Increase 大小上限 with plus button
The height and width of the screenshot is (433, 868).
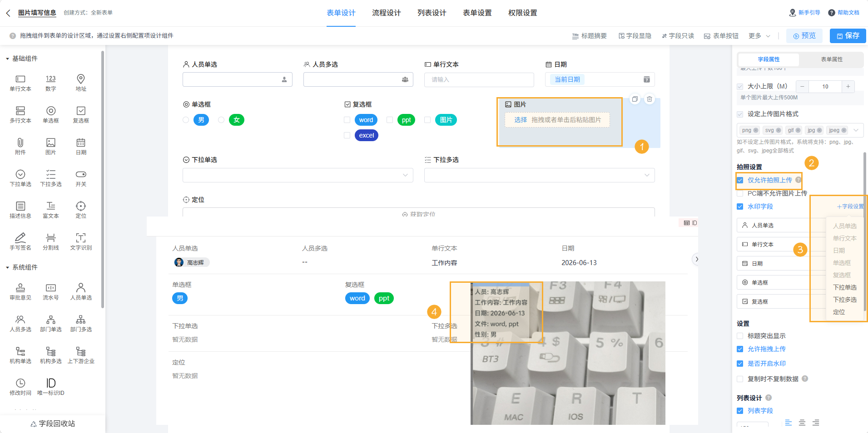[848, 87]
